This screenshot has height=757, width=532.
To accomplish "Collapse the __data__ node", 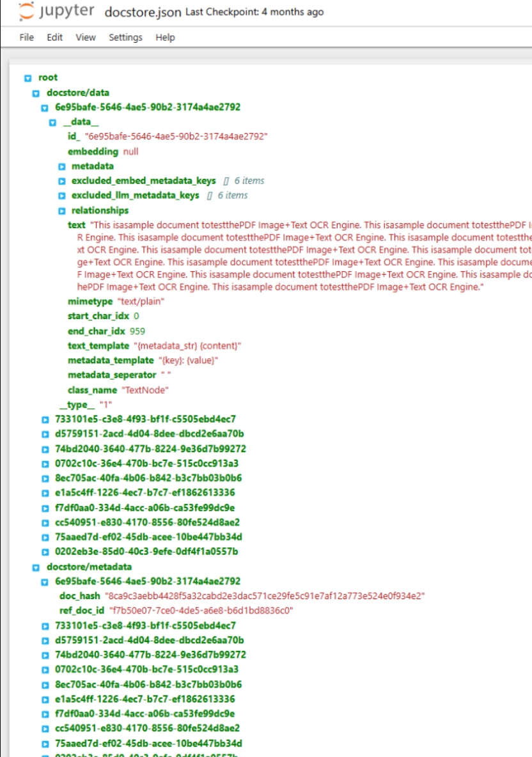I will tap(53, 122).
